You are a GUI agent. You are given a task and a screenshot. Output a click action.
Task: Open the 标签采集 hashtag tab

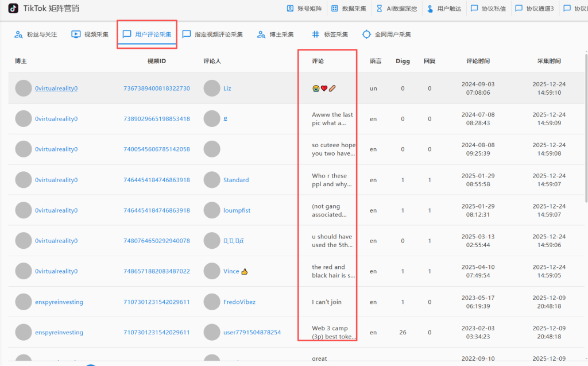[x=330, y=34]
